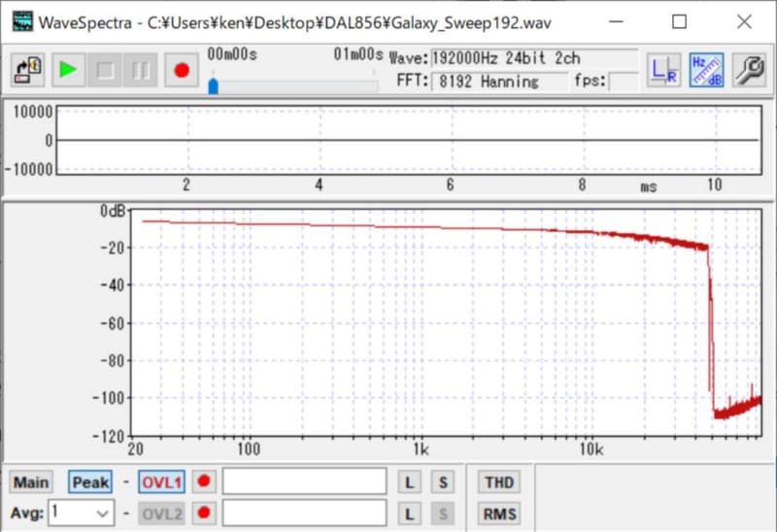
Task: Click the S button in OVL1 row
Action: point(443,482)
